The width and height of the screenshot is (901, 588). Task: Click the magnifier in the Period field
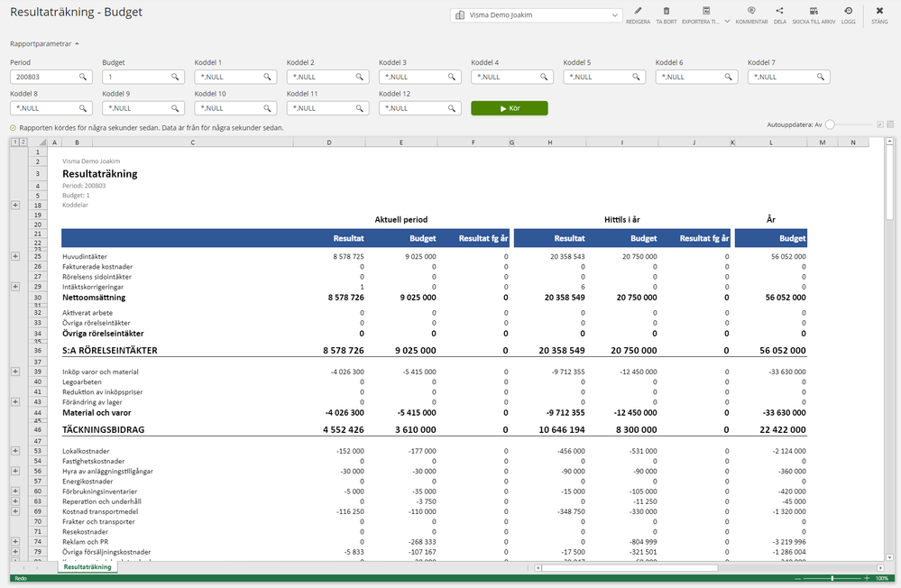click(82, 77)
